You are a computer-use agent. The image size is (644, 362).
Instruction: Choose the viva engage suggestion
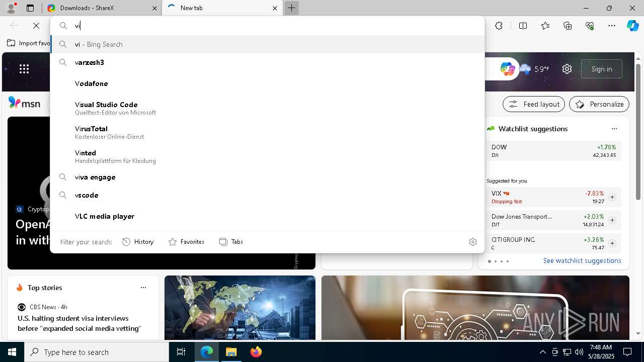click(x=268, y=177)
